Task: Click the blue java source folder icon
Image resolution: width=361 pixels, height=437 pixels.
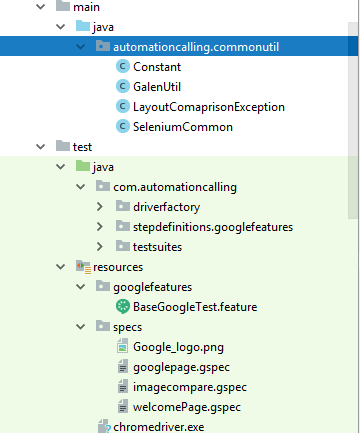Action: coord(83,26)
